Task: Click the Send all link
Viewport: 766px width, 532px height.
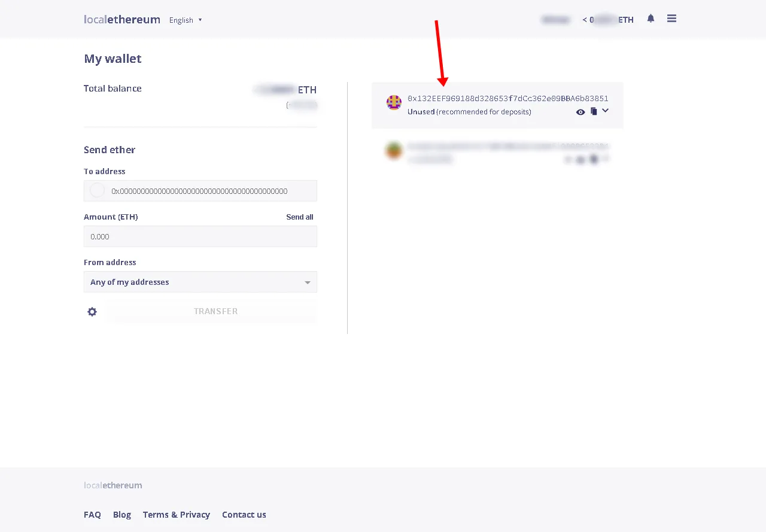Action: click(x=300, y=217)
